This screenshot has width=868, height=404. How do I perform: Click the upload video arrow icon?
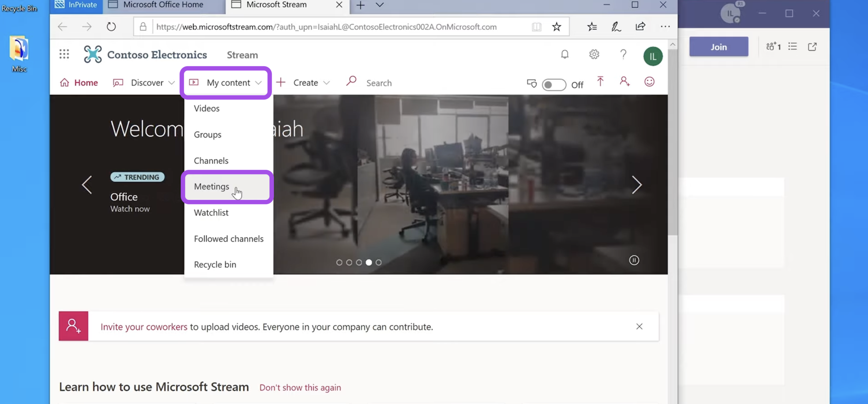coord(600,82)
